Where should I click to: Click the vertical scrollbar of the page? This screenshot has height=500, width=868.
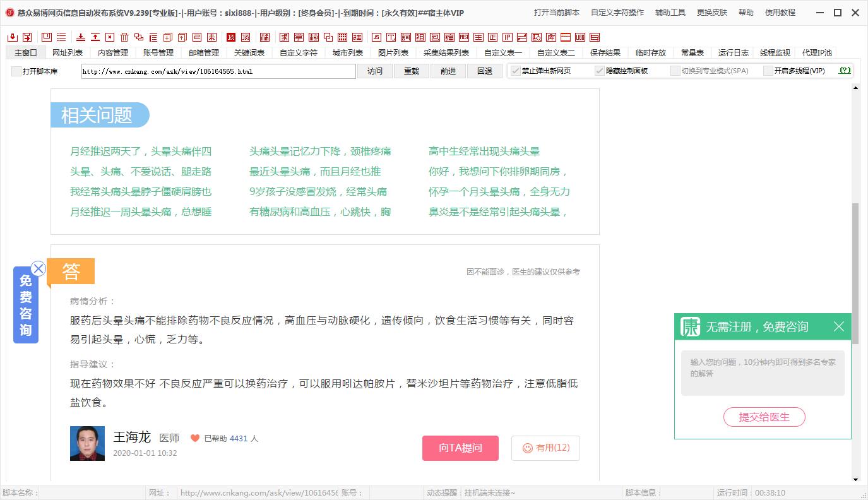point(855,273)
